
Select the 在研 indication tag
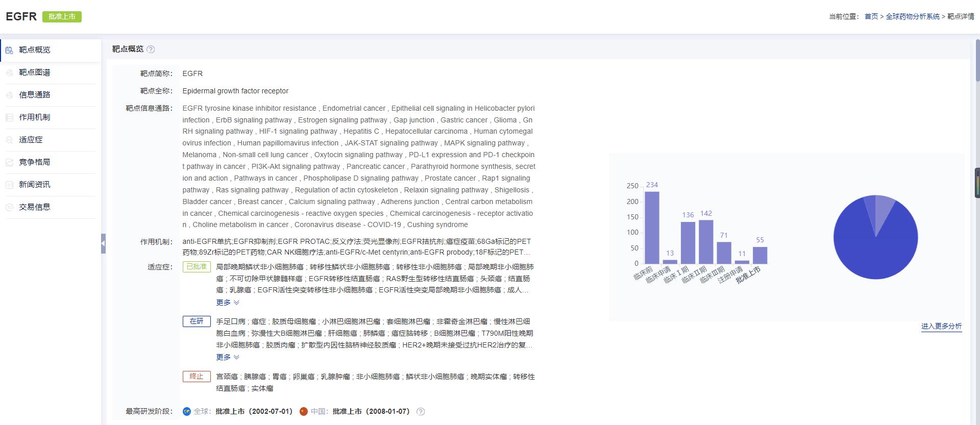[x=197, y=321]
